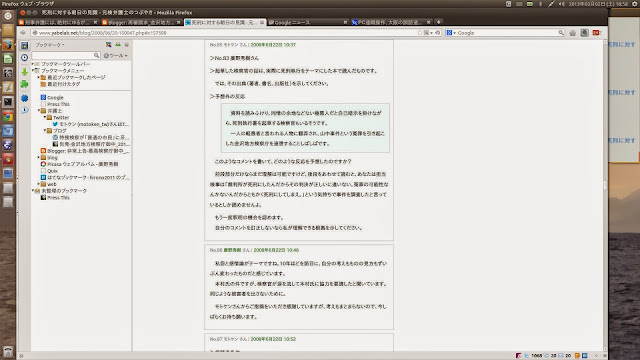Click the magnifier icon in the bookmarks sidebar search
Screen dimensions: 640x360
(96, 55)
